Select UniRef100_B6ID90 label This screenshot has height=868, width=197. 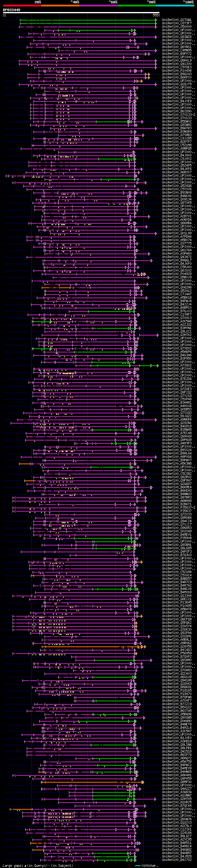176,111
